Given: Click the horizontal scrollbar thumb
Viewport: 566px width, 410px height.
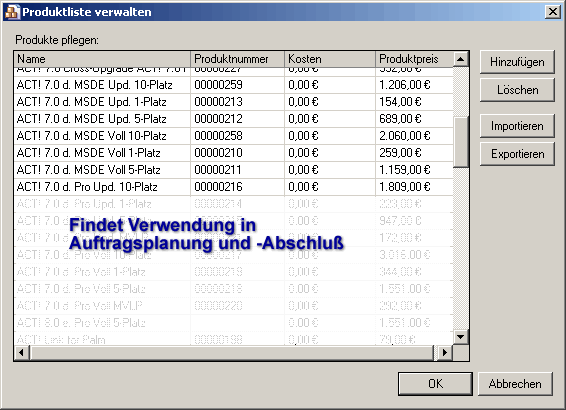Looking at the screenshot, I should [x=231, y=352].
